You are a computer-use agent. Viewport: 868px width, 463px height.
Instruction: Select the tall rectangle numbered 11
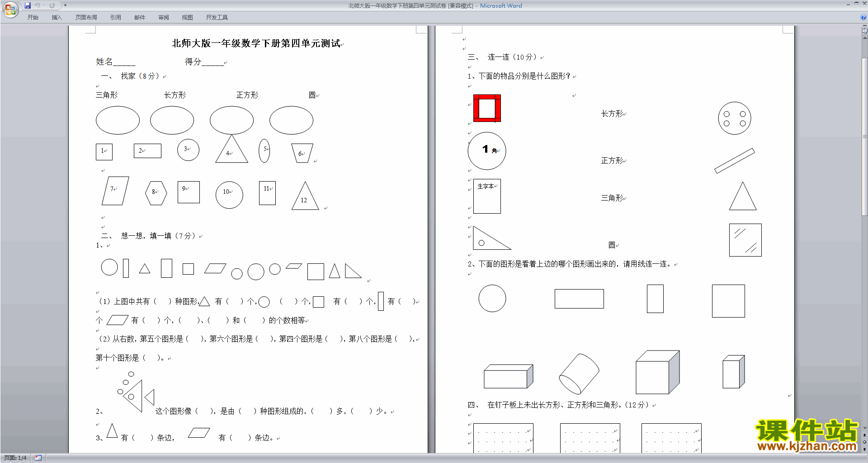click(x=267, y=193)
